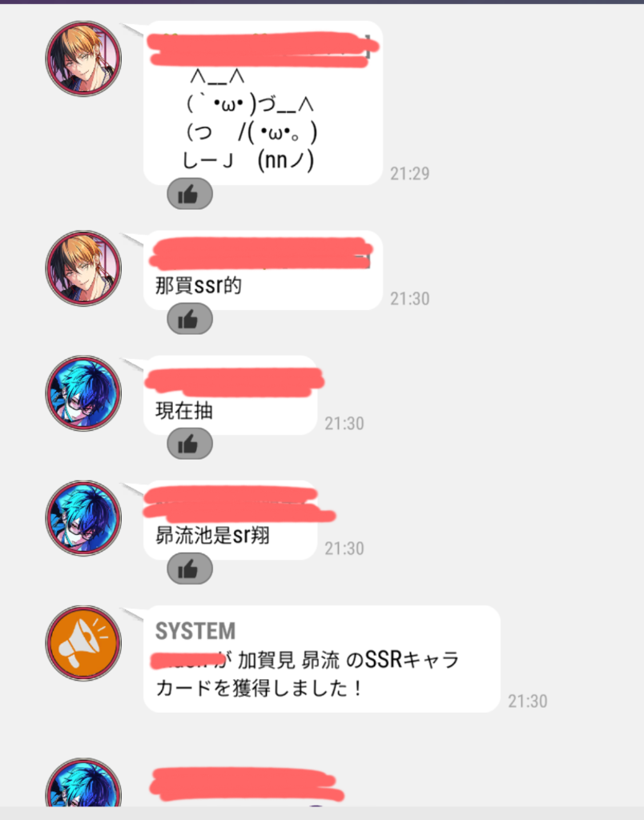Click the orange megaphone SYSTEM avatar
Screen dimensions: 644x820
83,643
